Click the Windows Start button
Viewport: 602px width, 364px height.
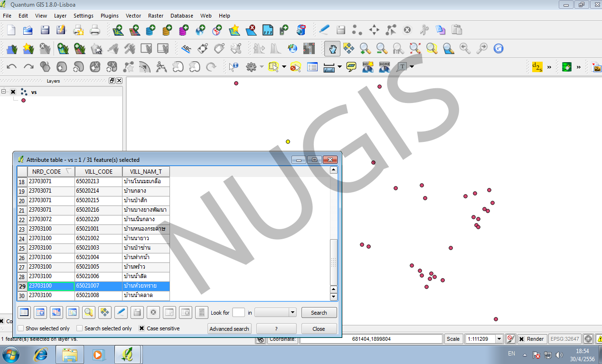point(11,355)
